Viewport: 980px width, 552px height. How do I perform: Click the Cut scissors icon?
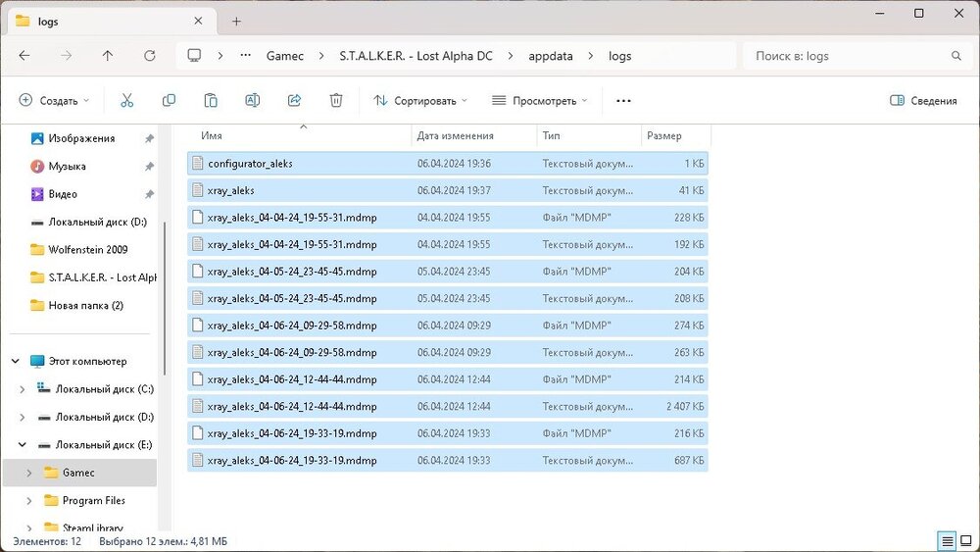[126, 100]
